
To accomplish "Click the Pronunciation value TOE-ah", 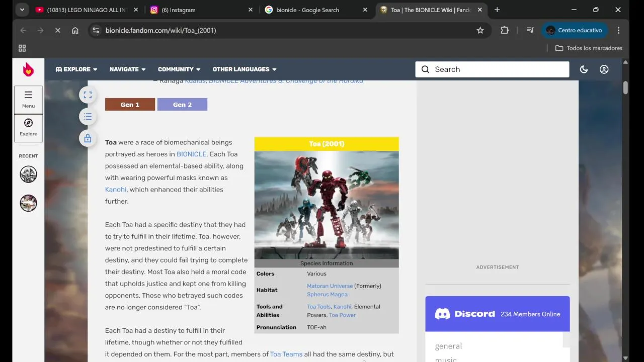I will point(316,327).
